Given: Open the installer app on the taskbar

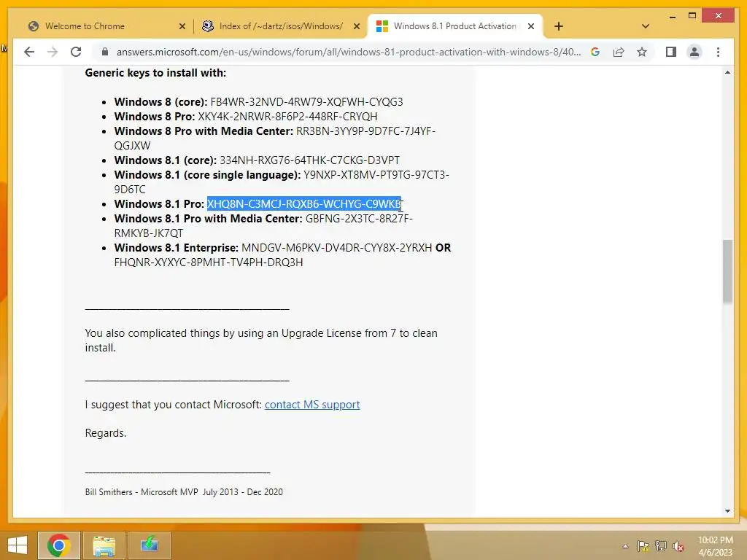Looking at the screenshot, I should (149, 545).
